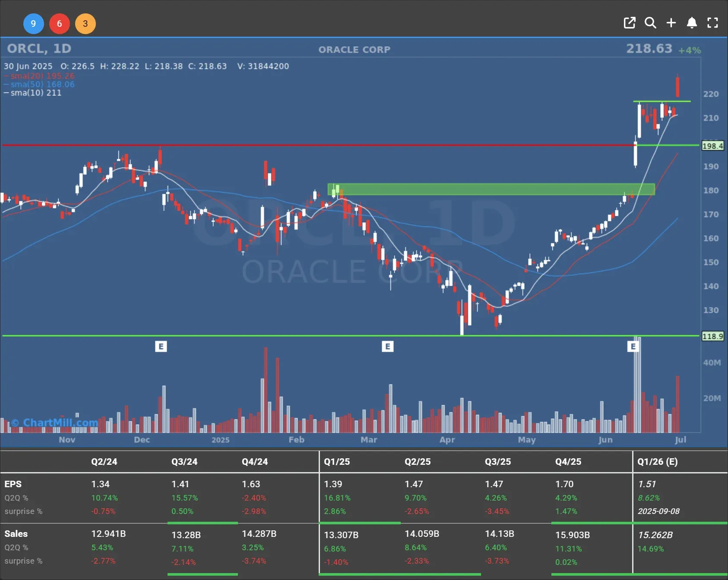Click Sales value 14.13B

[x=500, y=534]
